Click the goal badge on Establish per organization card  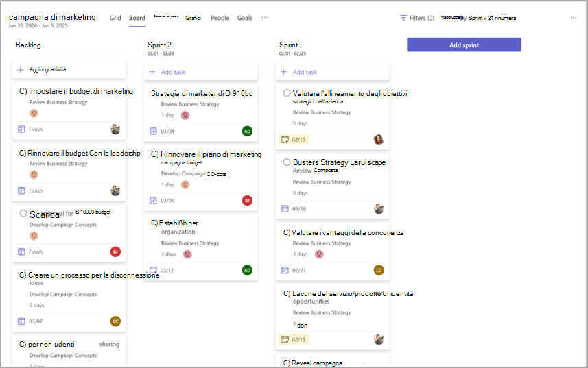coord(187,254)
